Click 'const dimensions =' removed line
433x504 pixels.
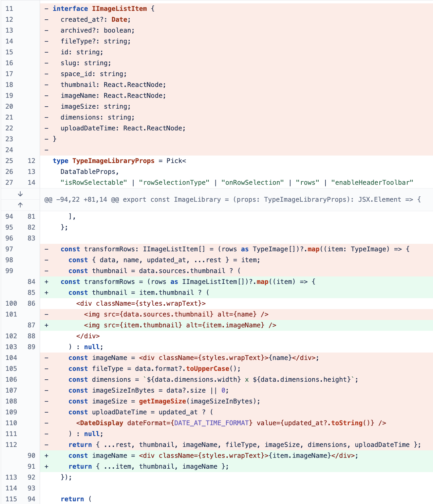(x=237, y=379)
